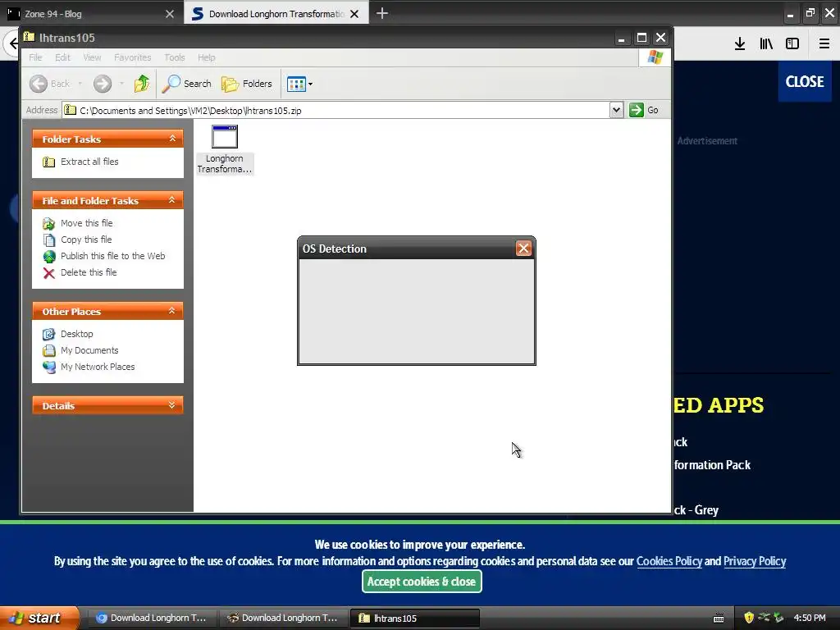Open the Back history dropdown arrow

[x=80, y=84]
